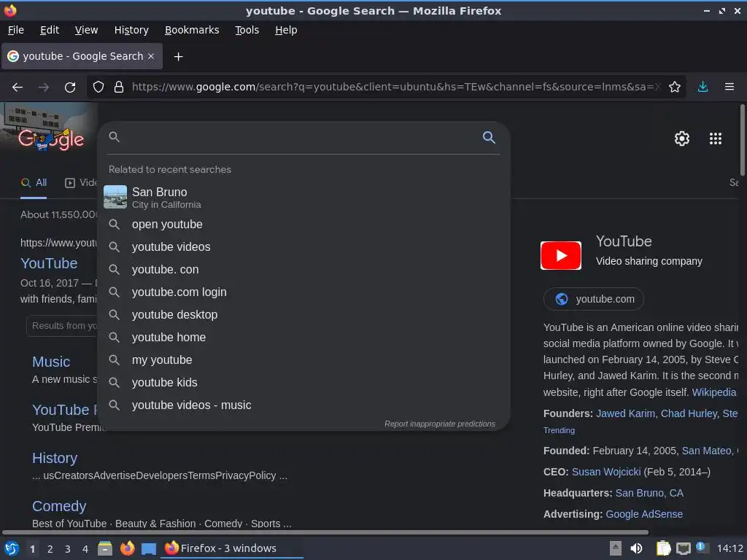Select the 'youtube kids' suggestion

pos(304,382)
